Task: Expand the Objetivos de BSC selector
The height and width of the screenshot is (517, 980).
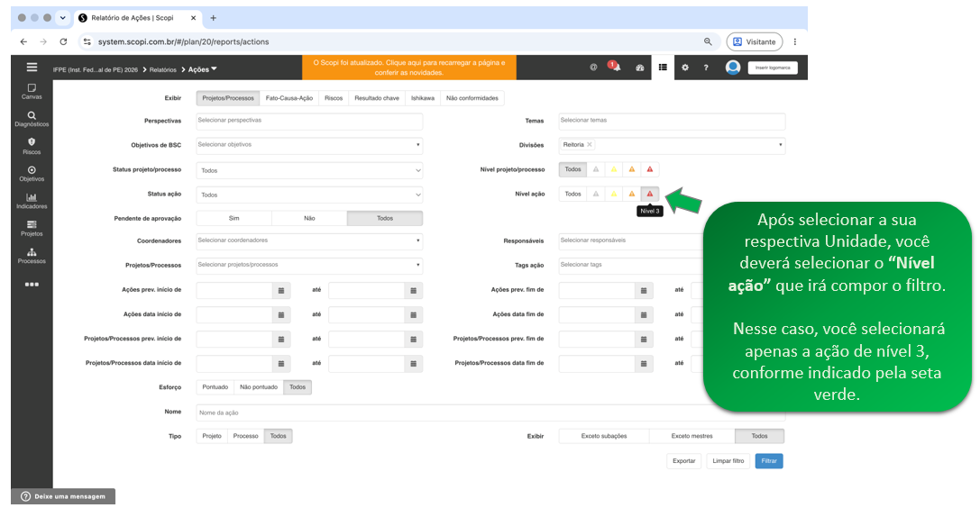Action: 309,146
